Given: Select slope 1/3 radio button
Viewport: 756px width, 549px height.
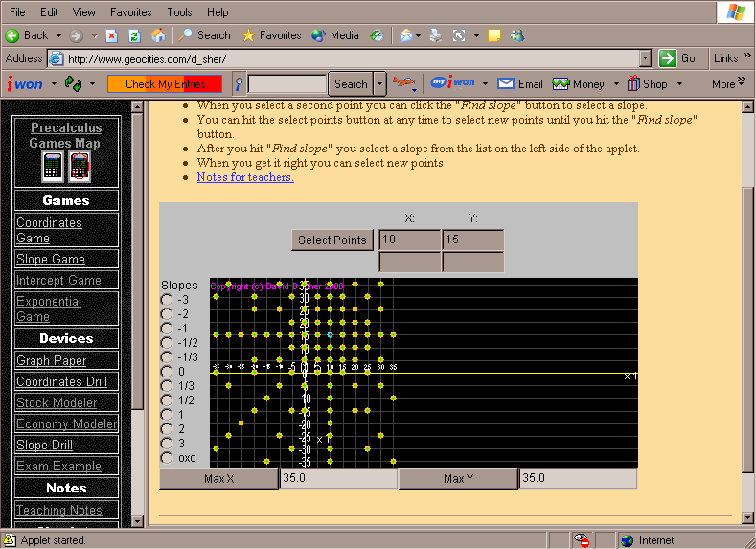Looking at the screenshot, I should (167, 386).
